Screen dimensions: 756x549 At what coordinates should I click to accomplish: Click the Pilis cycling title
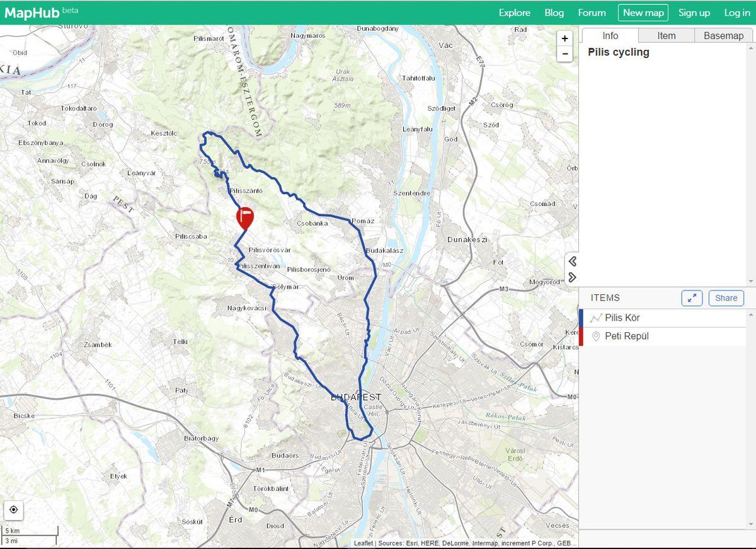(x=618, y=52)
